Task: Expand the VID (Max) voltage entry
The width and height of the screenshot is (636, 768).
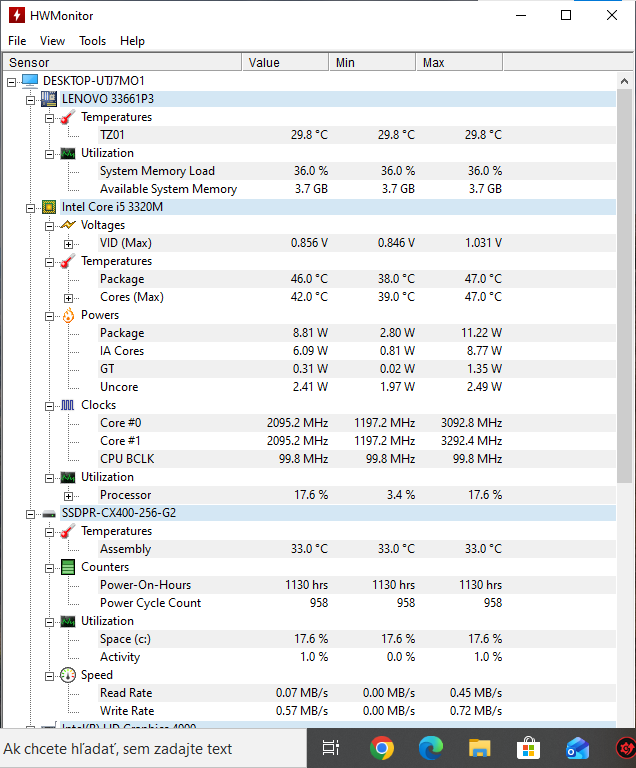Action: (x=69, y=244)
